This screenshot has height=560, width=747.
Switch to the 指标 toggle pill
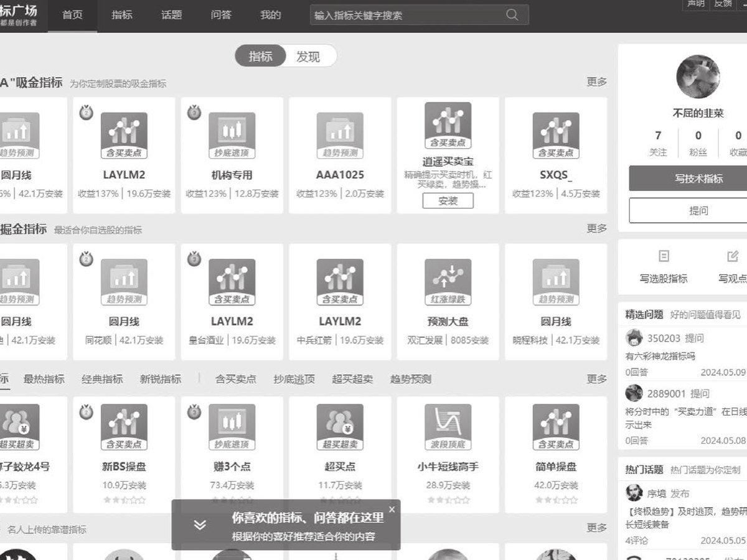pyautogui.click(x=260, y=56)
